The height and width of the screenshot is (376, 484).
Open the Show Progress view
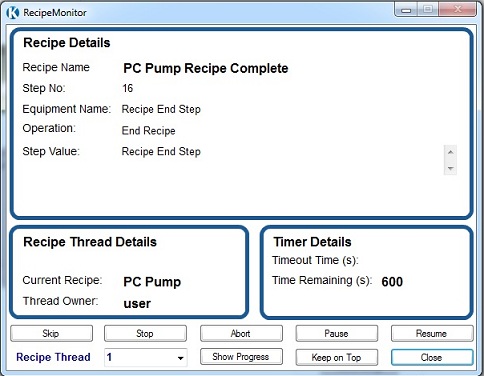coord(241,357)
